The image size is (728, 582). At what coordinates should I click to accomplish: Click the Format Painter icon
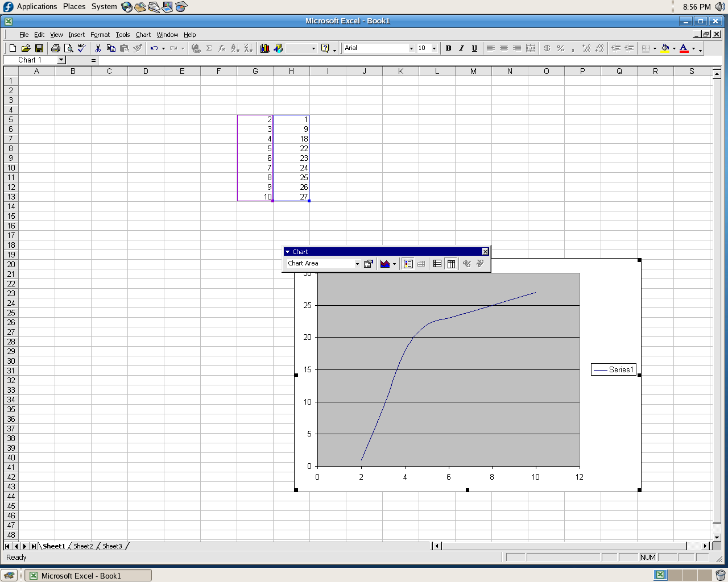coord(137,48)
